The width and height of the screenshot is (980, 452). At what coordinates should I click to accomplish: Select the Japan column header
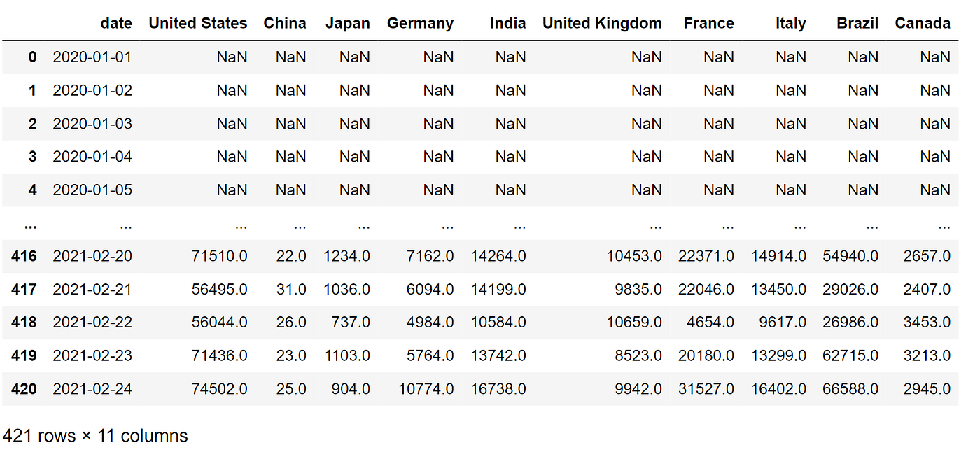point(348,23)
